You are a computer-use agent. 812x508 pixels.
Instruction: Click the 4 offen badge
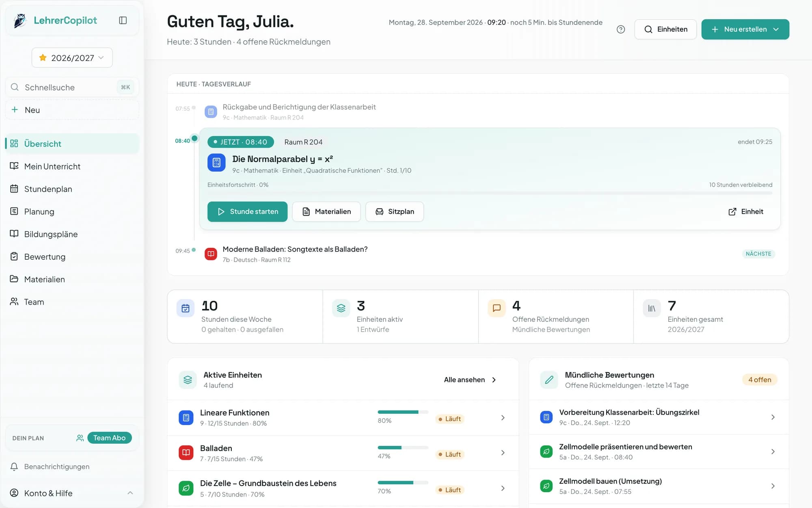pos(760,380)
